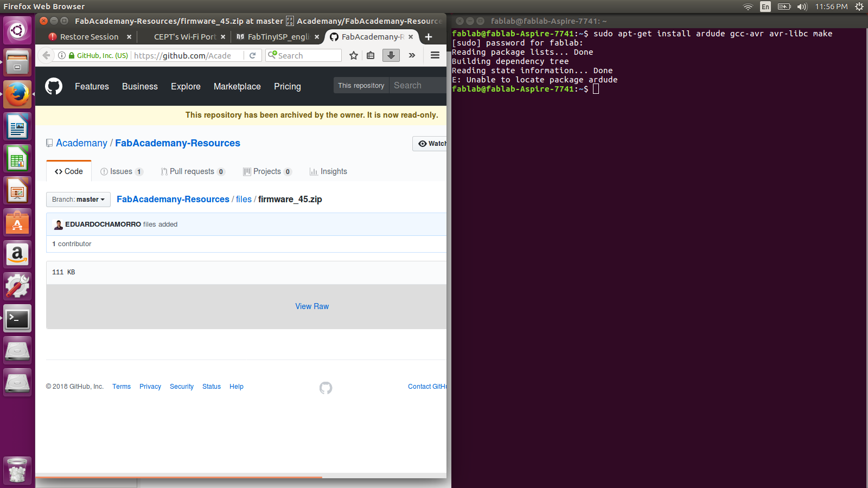This screenshot has width=868, height=488.
Task: Click the Help footer link
Action: pyautogui.click(x=237, y=387)
